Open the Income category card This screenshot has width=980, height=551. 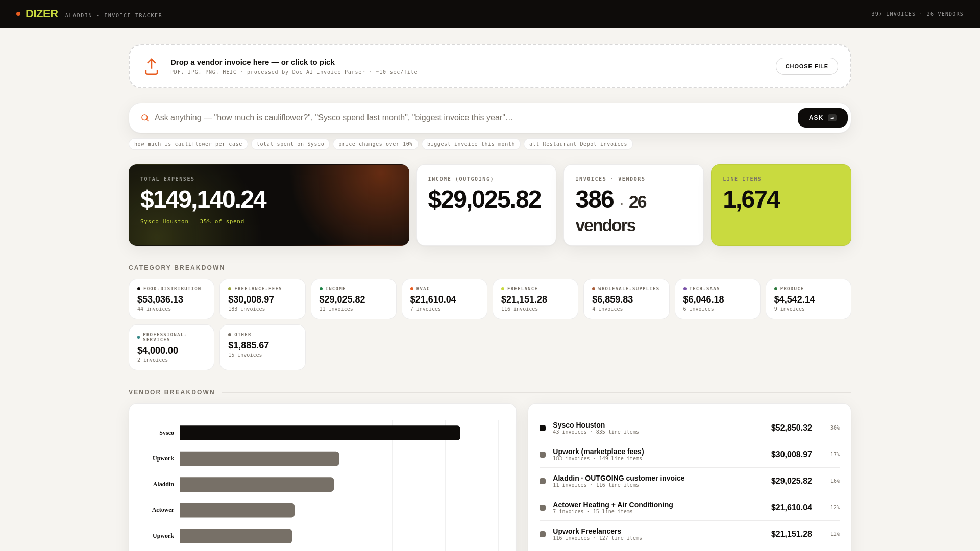click(354, 299)
